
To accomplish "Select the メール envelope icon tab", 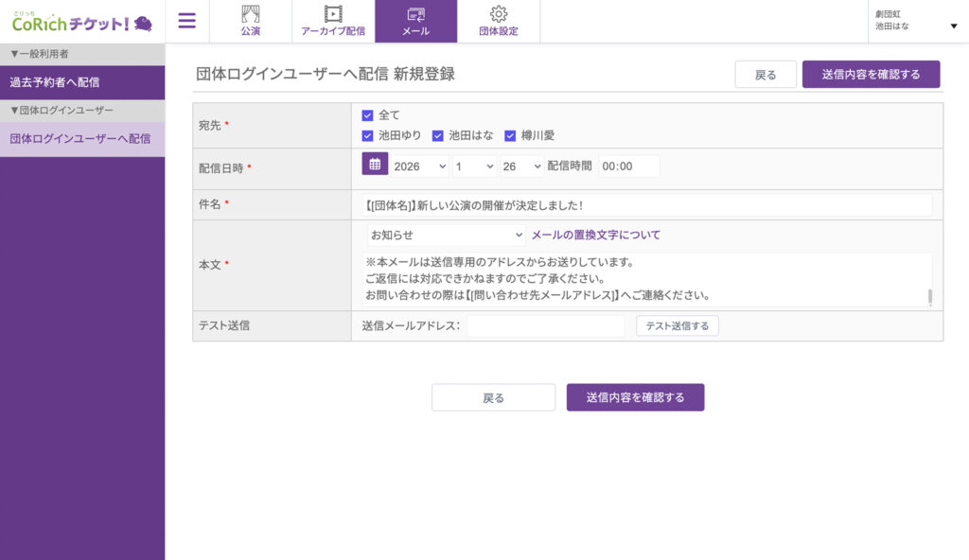I will [415, 14].
